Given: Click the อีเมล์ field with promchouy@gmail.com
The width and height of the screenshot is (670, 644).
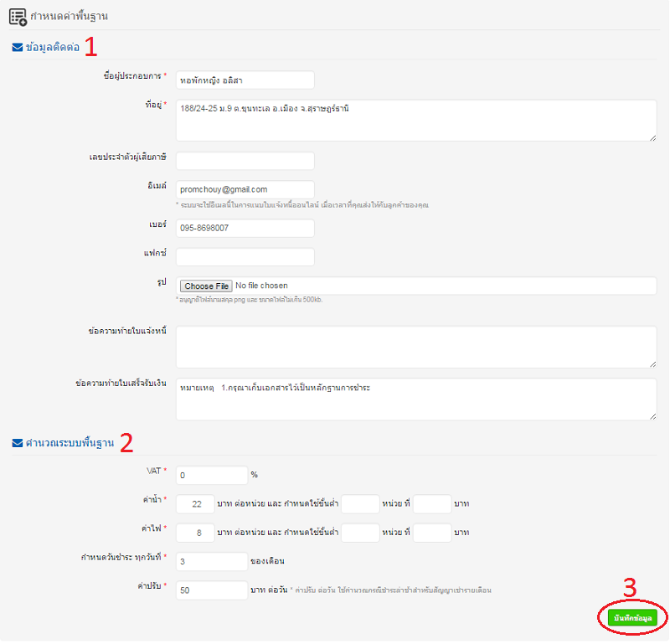Looking at the screenshot, I should [245, 190].
